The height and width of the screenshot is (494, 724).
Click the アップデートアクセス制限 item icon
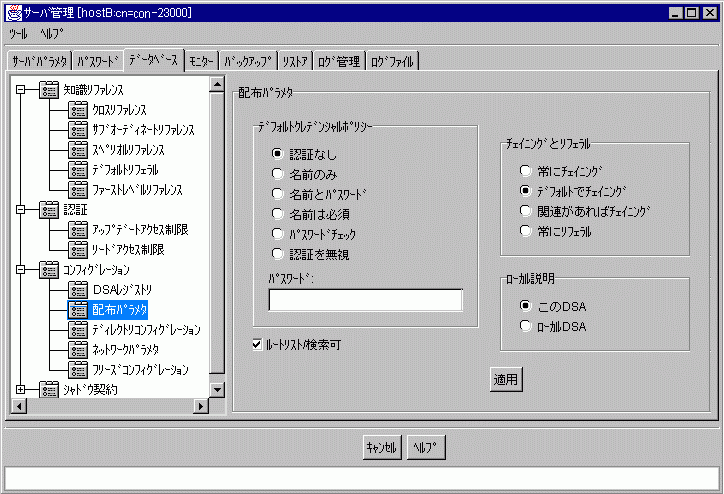(78, 230)
